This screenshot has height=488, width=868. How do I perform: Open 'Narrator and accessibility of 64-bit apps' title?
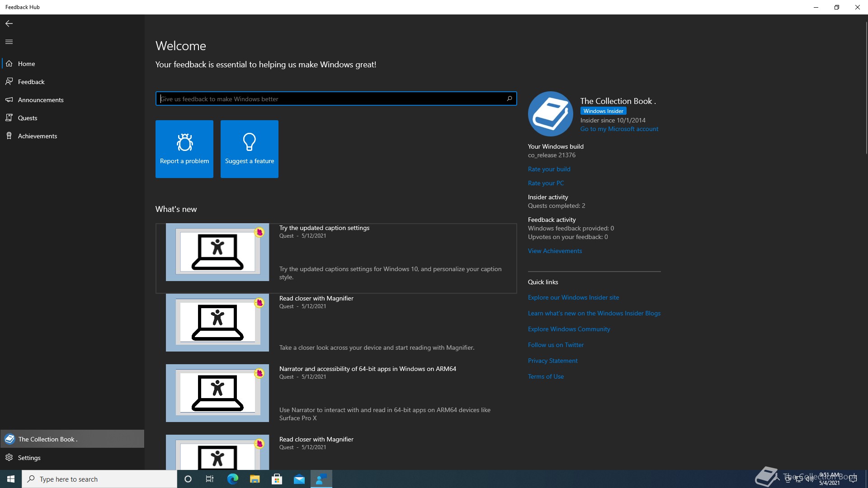click(368, 369)
